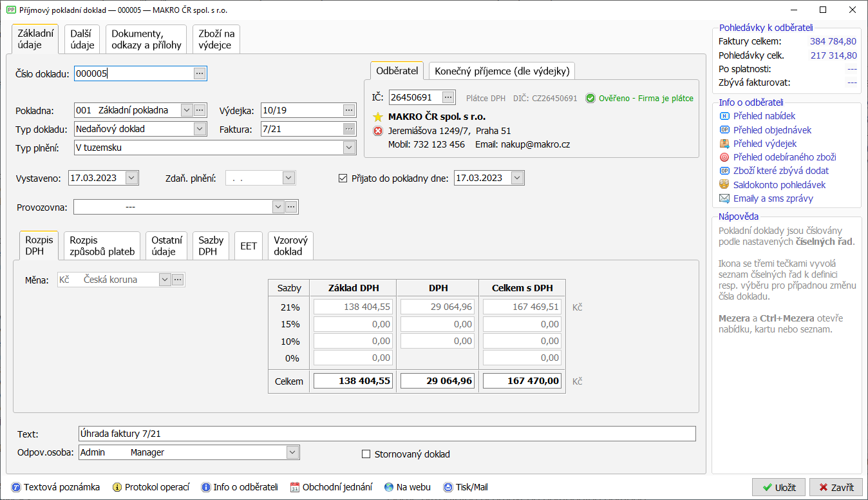Click Celkem DPH total 29 064,96

pyautogui.click(x=437, y=381)
